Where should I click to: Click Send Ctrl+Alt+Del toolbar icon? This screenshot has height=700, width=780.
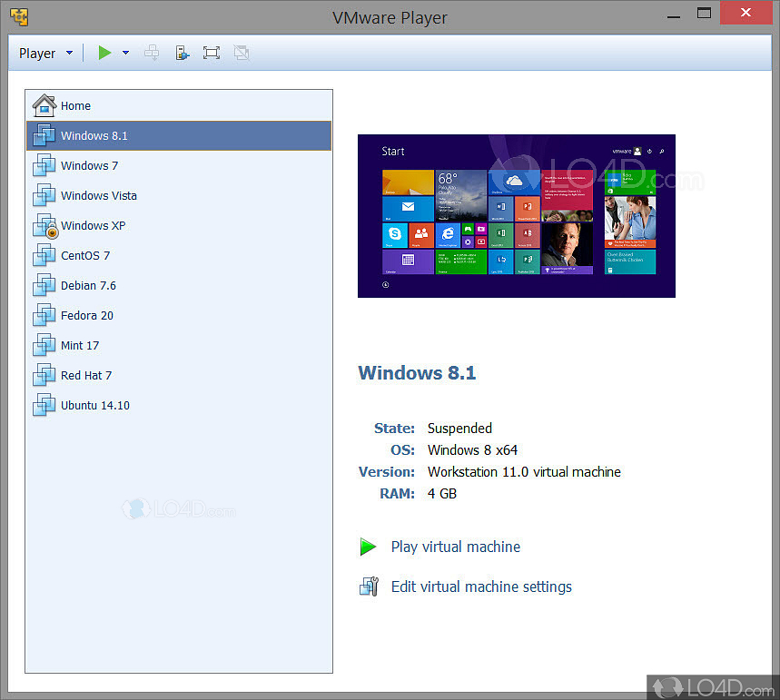152,53
